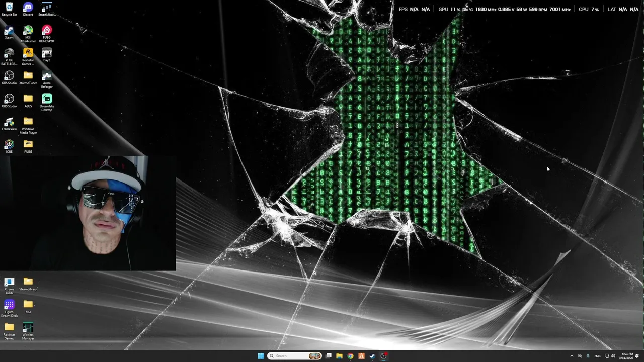Open the FrameView desktop shortcut

pyautogui.click(x=9, y=124)
